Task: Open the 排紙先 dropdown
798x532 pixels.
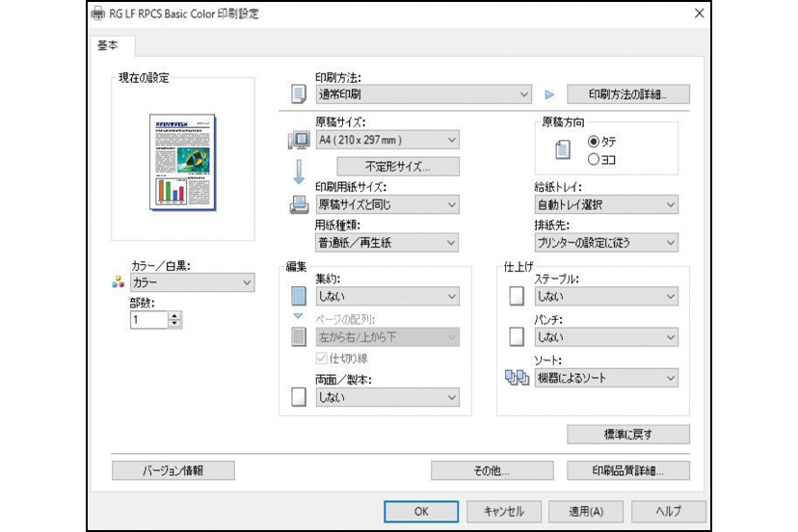Action: coord(606,243)
